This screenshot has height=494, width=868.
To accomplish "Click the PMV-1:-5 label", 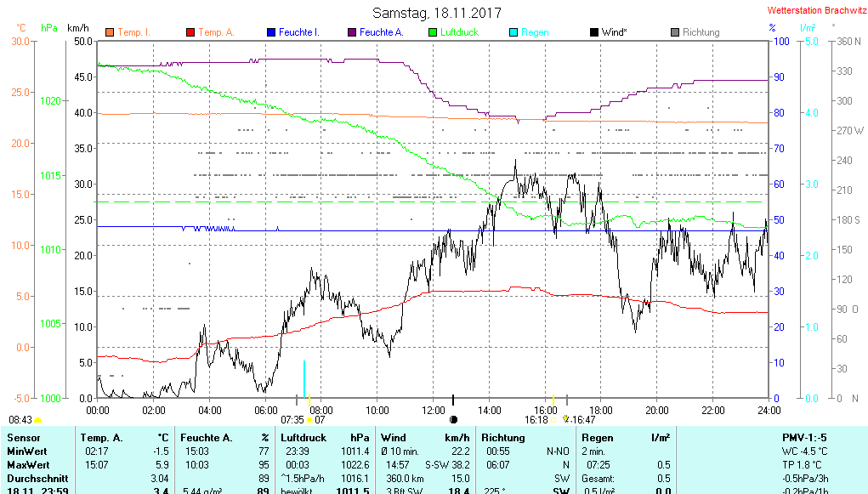I will tap(803, 438).
